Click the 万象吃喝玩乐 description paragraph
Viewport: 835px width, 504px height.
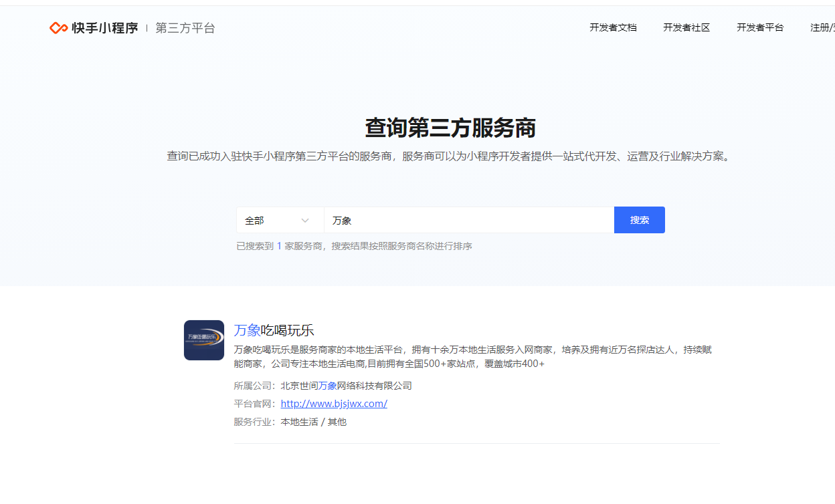point(473,357)
